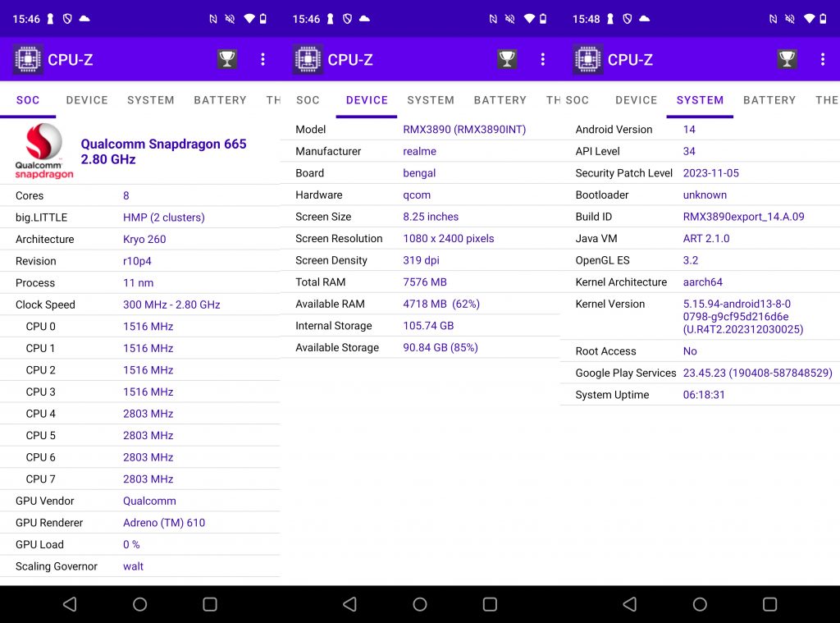This screenshot has height=623, width=840.
Task: Open the three-dot overflow menu in left screen
Action: point(262,59)
